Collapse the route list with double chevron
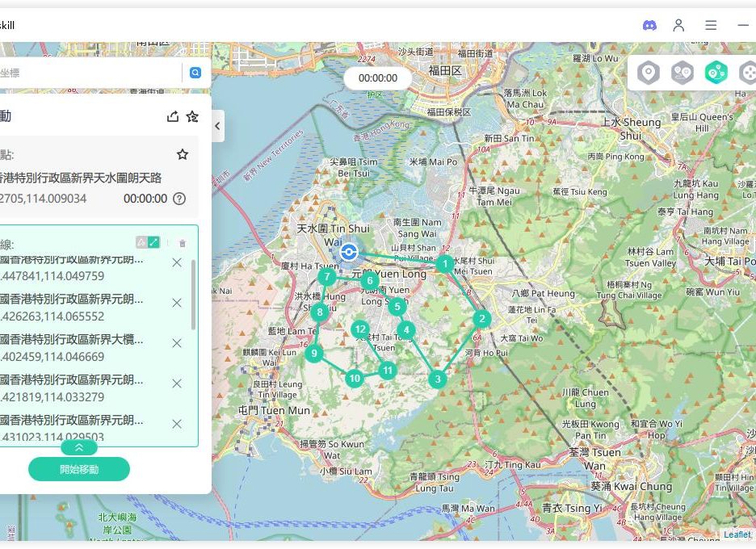 tap(78, 447)
